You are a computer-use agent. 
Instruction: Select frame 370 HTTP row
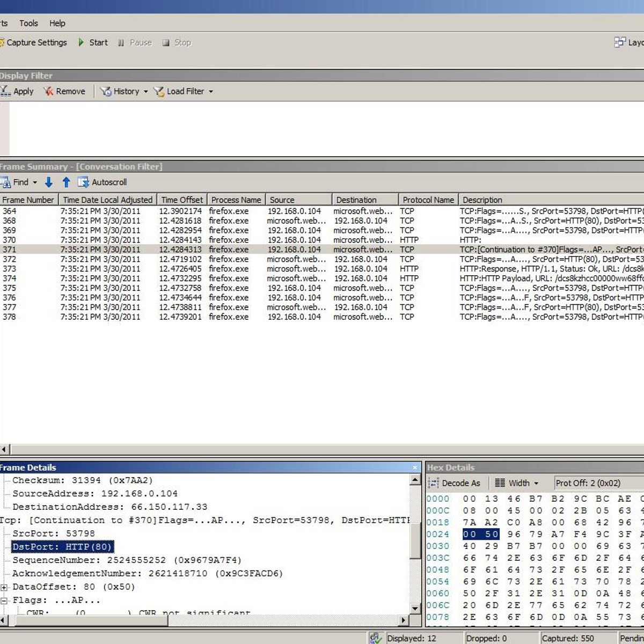[322, 240]
